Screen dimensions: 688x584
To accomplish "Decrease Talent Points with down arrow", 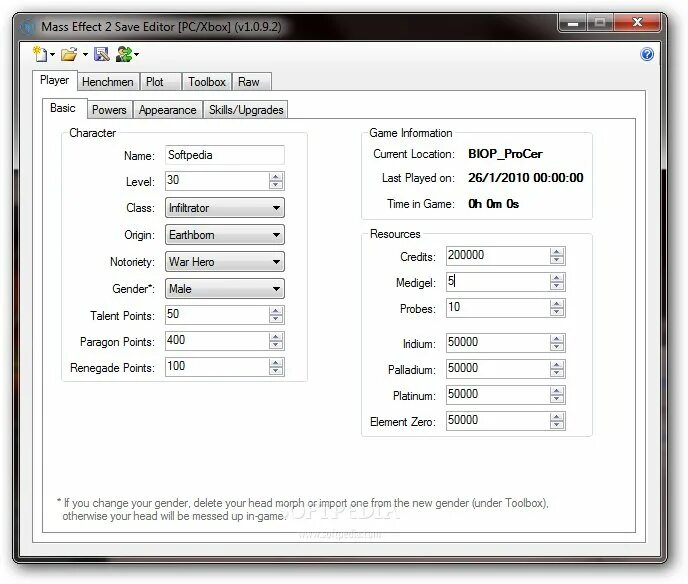I will 276,319.
